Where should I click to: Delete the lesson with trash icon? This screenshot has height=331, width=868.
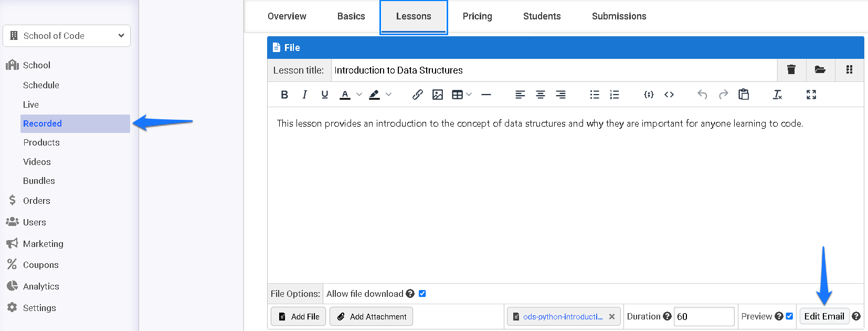(x=791, y=70)
